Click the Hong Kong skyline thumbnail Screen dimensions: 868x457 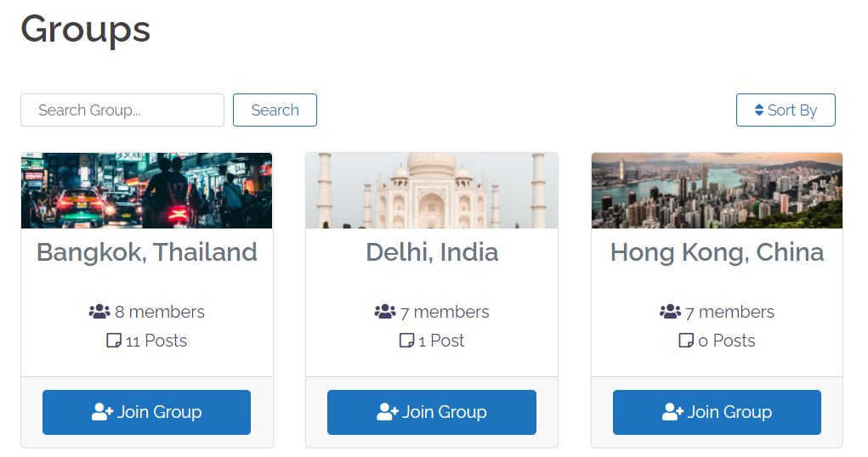pos(717,190)
